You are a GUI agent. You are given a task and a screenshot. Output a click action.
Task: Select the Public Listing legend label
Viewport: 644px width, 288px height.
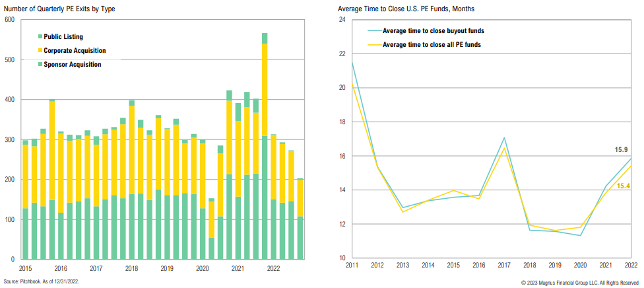point(65,37)
